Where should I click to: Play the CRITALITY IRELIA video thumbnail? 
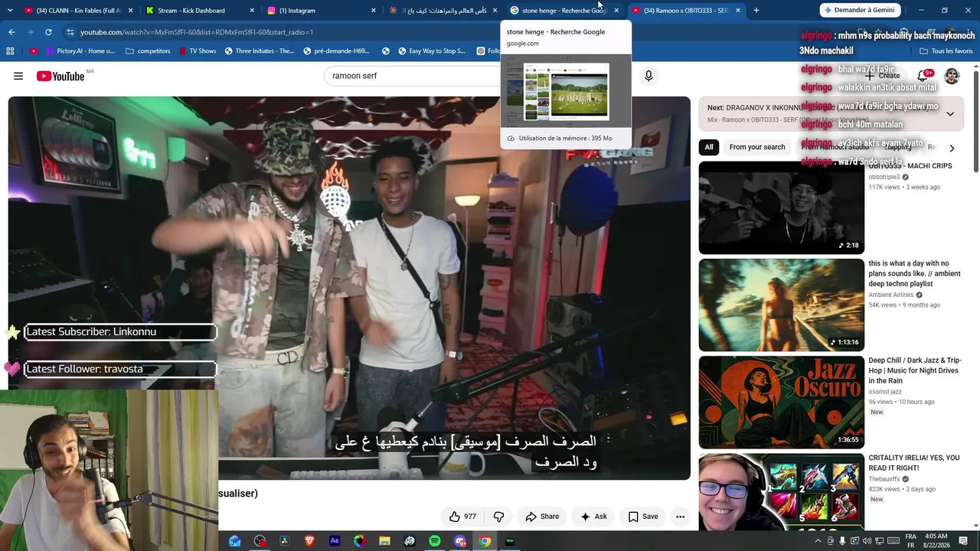pyautogui.click(x=781, y=491)
